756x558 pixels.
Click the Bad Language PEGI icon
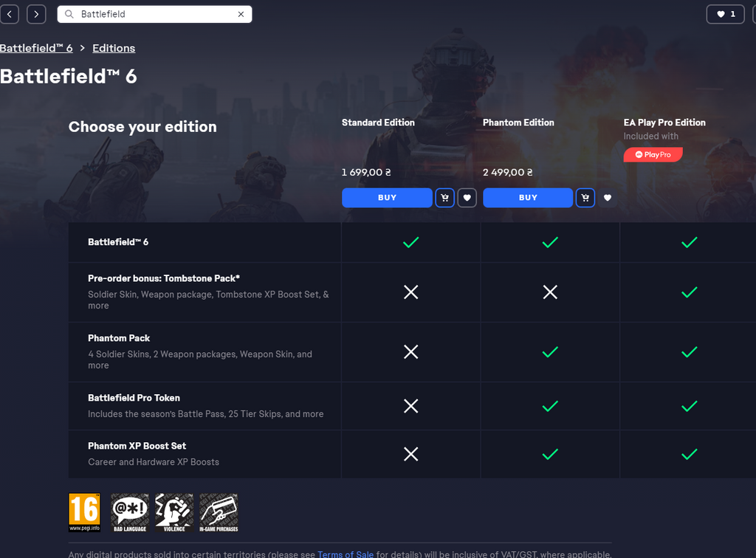point(130,512)
